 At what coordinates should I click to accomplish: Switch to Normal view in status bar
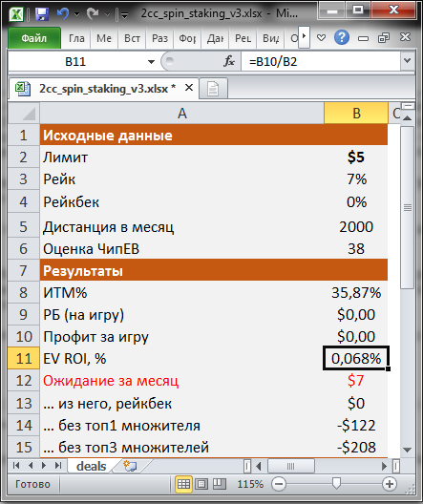[183, 484]
